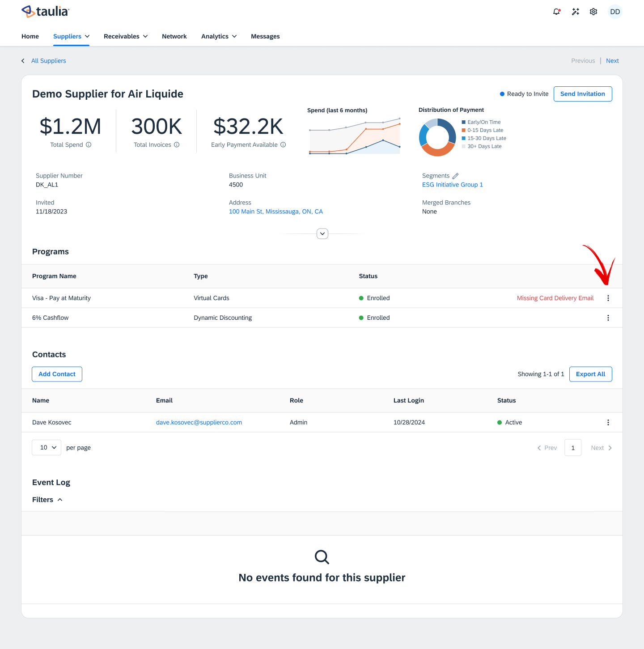Open the Receivables dropdown menu
644x649 pixels.
click(x=126, y=36)
